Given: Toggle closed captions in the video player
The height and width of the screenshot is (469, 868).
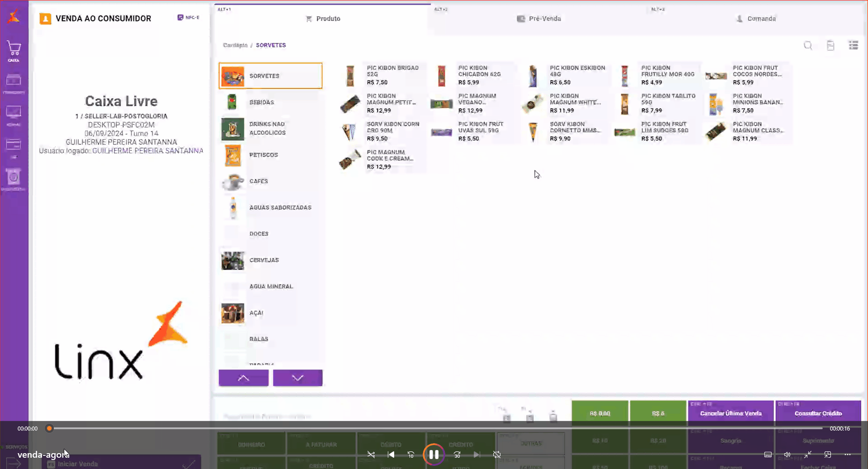Looking at the screenshot, I should point(768,455).
